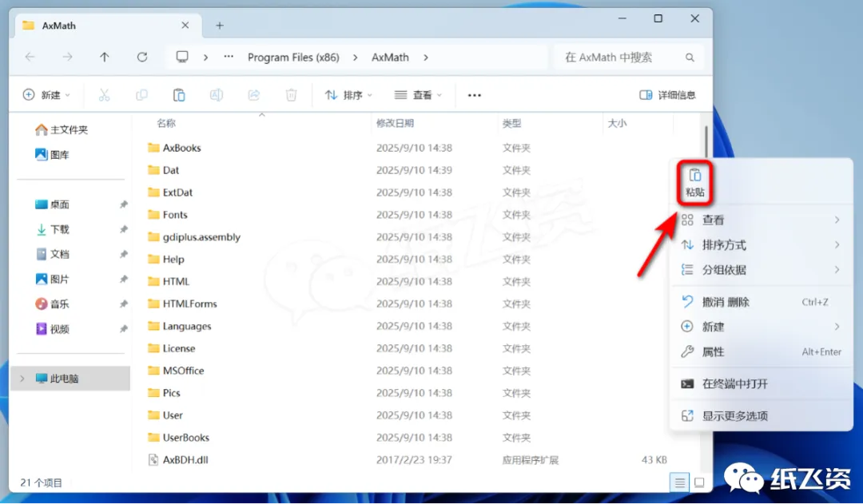Click the Paste clipboard icon in toolbar
Screen dimensions: 863x504
pos(179,95)
